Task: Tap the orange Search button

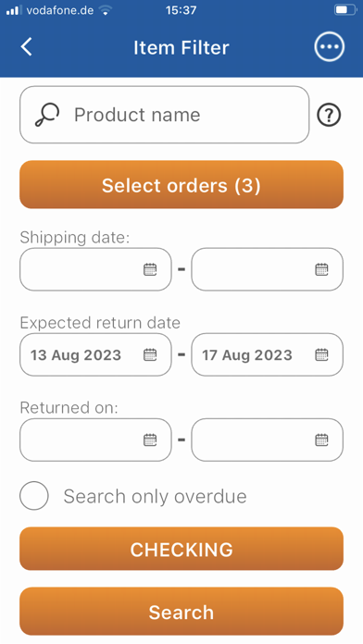Action: point(181,612)
